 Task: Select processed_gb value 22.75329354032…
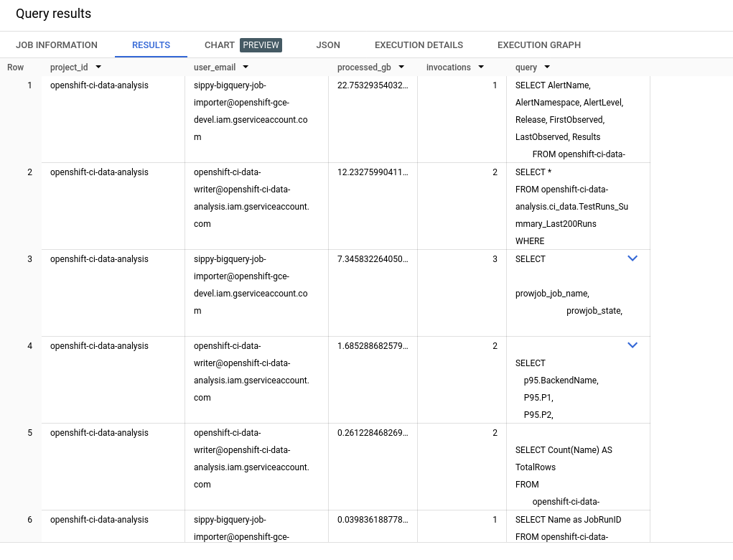(x=373, y=85)
